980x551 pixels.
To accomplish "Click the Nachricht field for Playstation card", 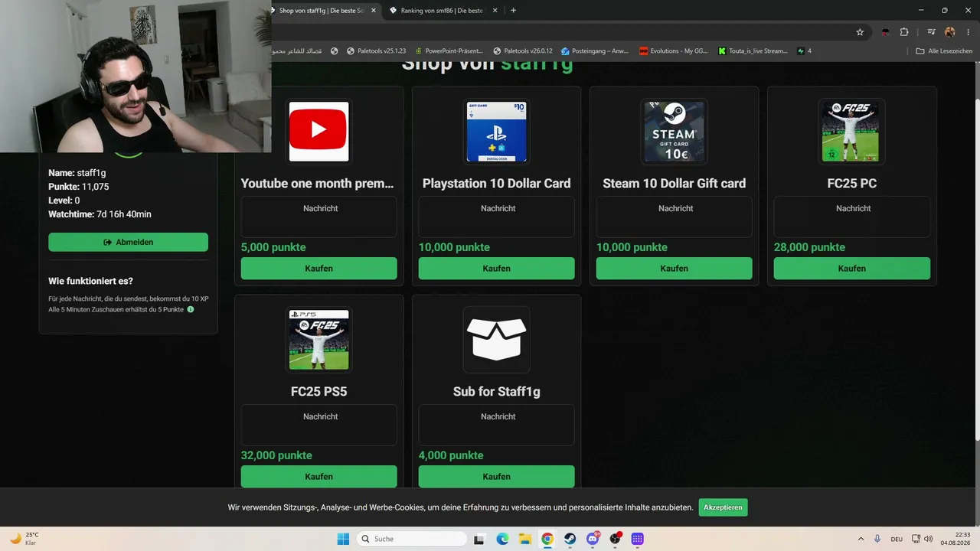I will (496, 217).
